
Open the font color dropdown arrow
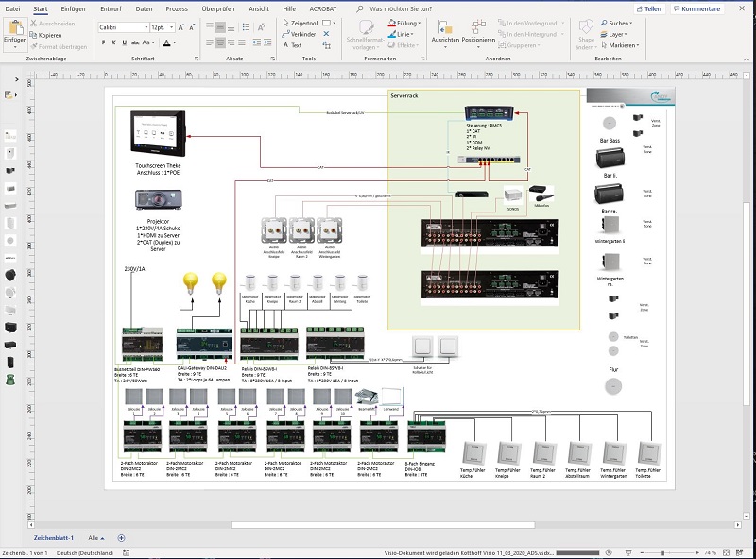(x=175, y=42)
